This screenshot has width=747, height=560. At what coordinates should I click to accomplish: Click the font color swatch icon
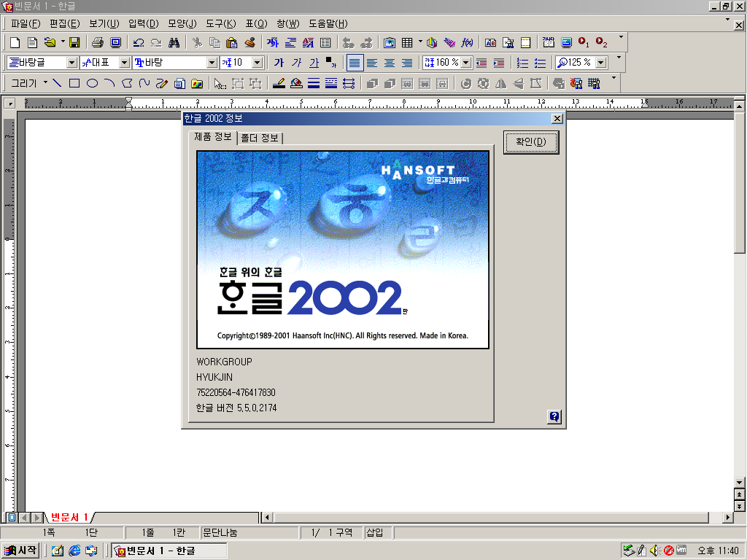pyautogui.click(x=330, y=63)
